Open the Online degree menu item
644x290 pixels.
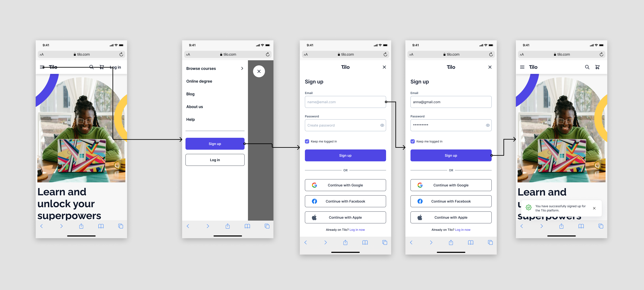[199, 81]
